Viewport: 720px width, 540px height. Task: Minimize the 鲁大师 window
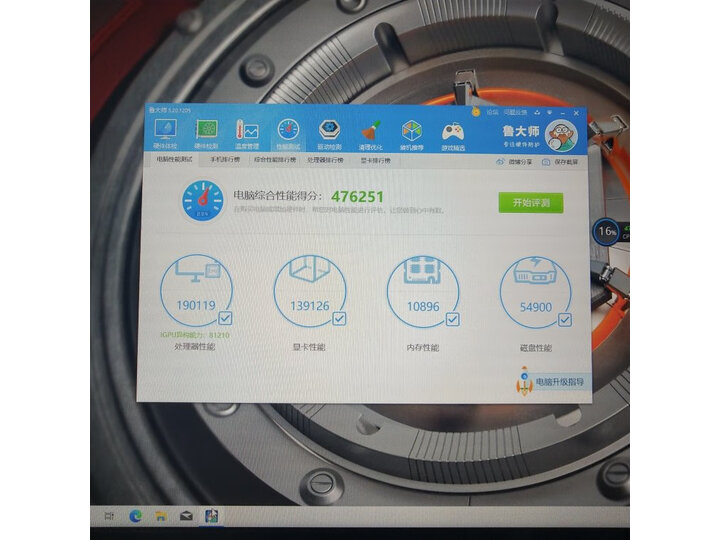pos(563,113)
